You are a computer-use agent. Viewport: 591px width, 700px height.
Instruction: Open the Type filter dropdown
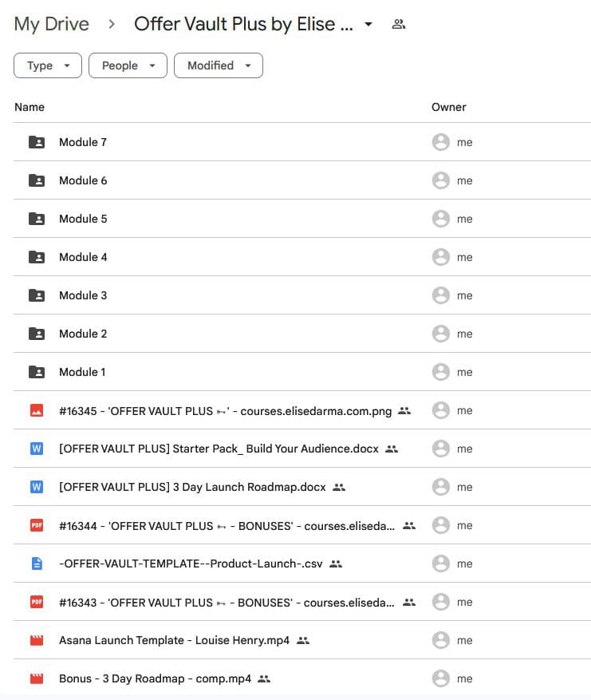point(48,65)
